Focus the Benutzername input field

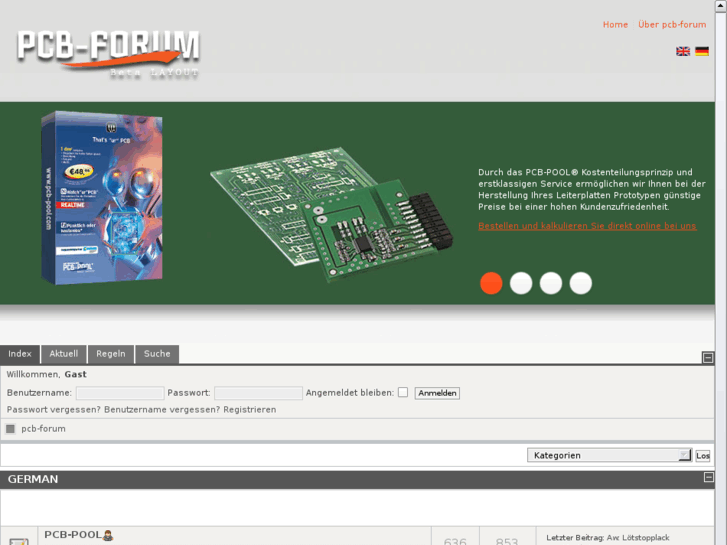click(120, 393)
